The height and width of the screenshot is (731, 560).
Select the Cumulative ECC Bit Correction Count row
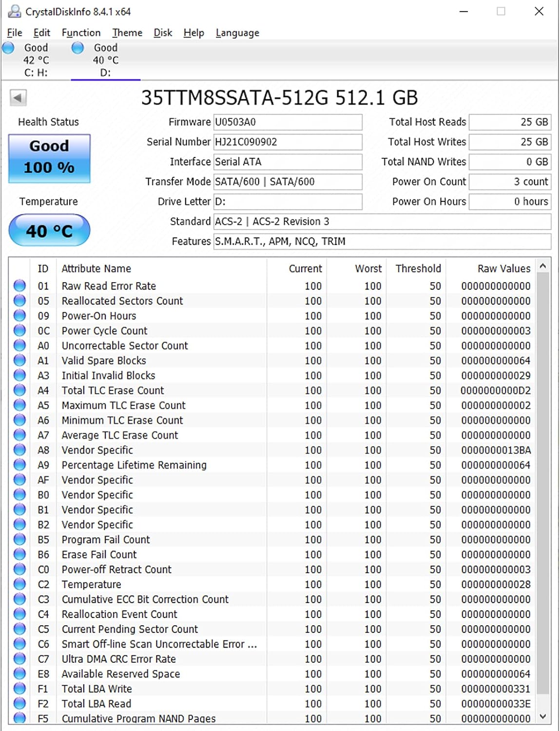(x=272, y=599)
